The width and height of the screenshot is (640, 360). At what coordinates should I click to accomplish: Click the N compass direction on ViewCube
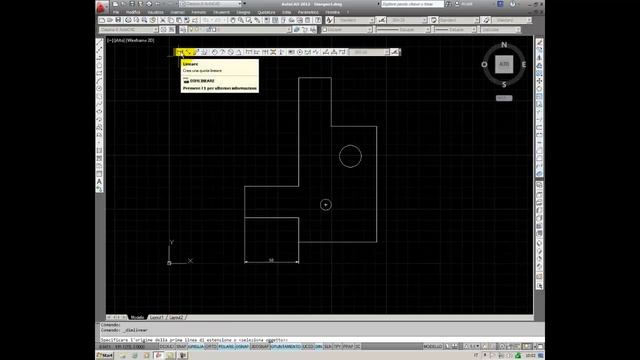(x=504, y=44)
